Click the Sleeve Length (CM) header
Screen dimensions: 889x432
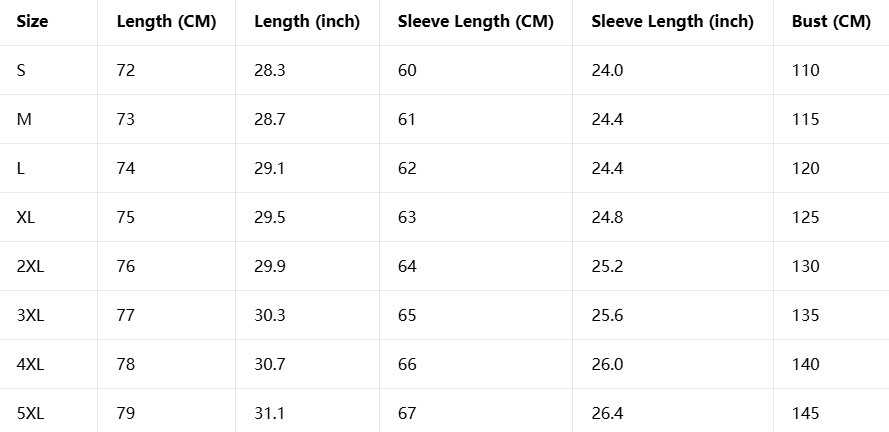469,22
